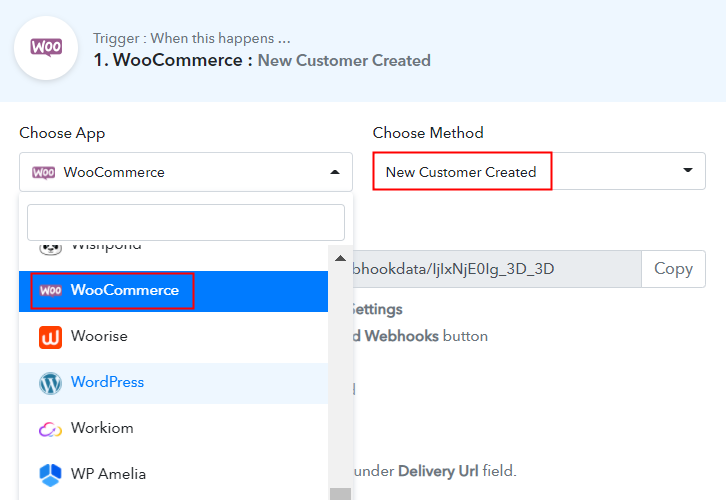Choose Workiom in the app list
Screen dimensions: 726x500
tap(174, 429)
